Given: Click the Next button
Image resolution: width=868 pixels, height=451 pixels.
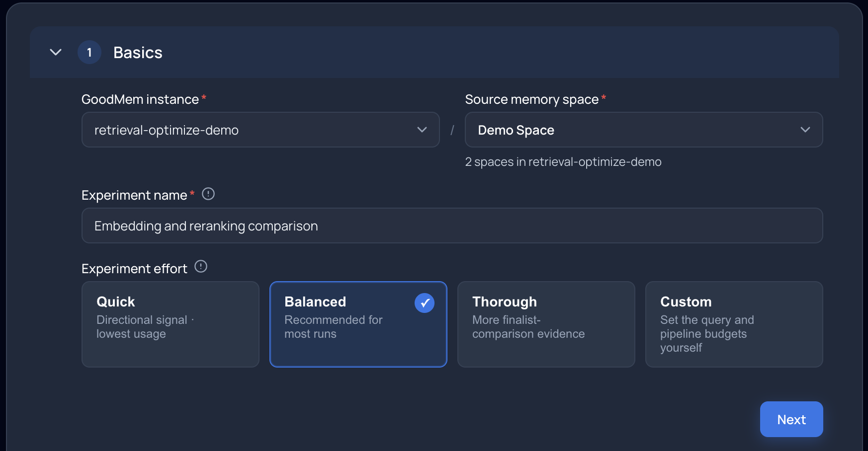Looking at the screenshot, I should click(x=791, y=419).
